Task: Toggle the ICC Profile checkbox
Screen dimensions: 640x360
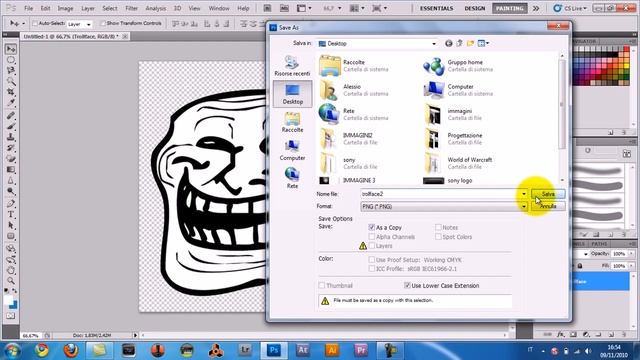Action: 371,269
